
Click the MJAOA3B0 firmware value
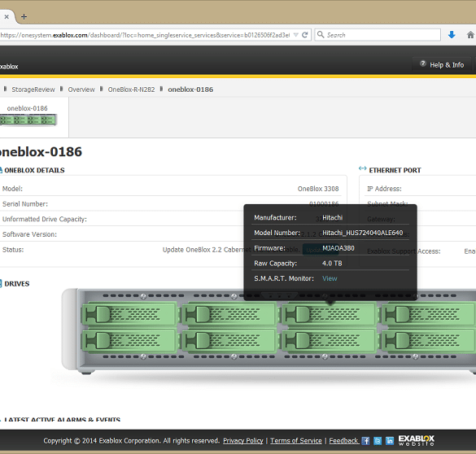[338, 248]
